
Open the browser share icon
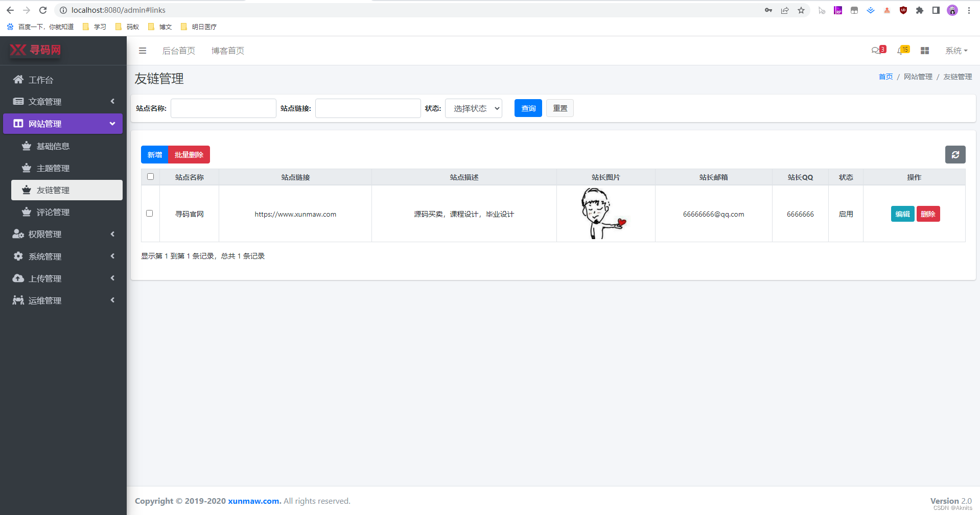point(785,10)
